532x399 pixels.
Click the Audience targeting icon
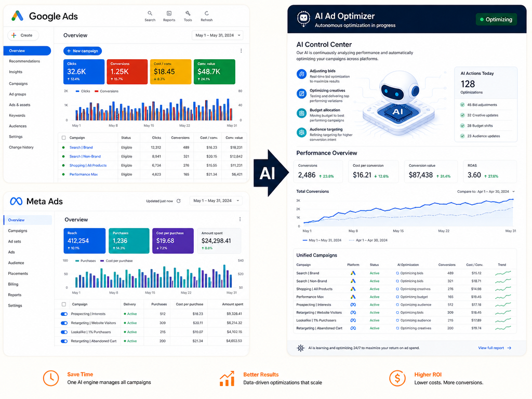click(x=301, y=132)
